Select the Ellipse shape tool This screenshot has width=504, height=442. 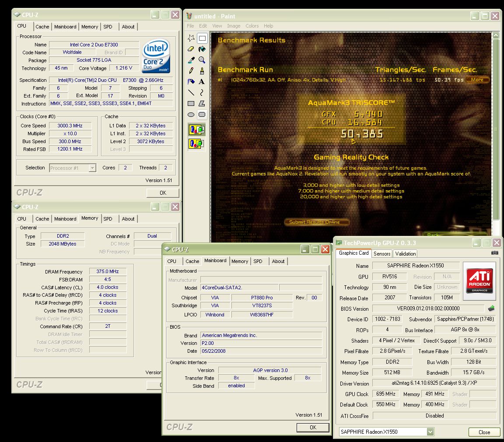pos(191,114)
